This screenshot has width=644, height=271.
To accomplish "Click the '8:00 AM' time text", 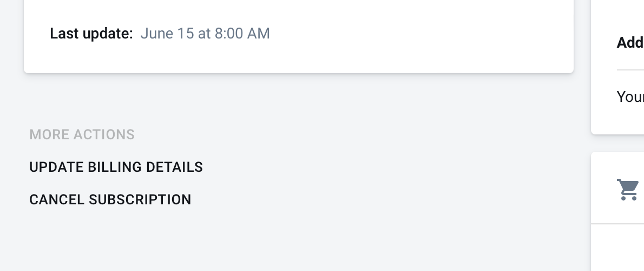I will pyautogui.click(x=242, y=33).
